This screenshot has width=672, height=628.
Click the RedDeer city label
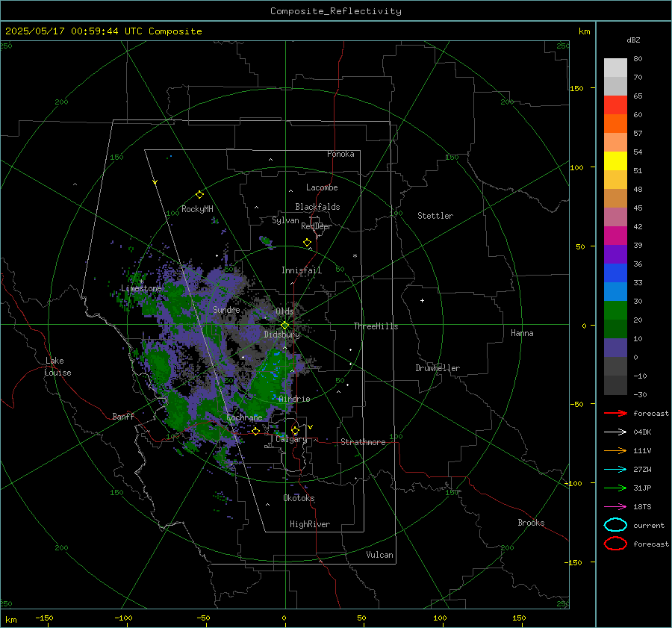pos(317,226)
